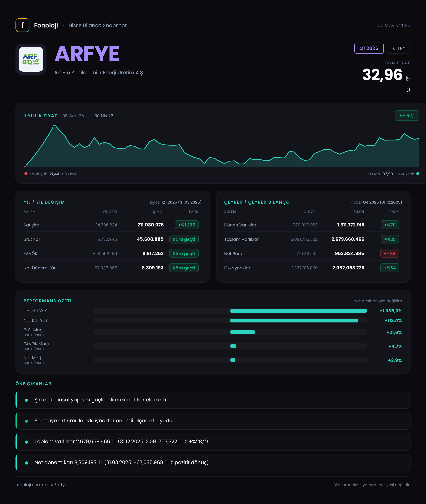Click the 'Kâra geçti' badge in Net Dönem Kârı row

[x=184, y=268]
